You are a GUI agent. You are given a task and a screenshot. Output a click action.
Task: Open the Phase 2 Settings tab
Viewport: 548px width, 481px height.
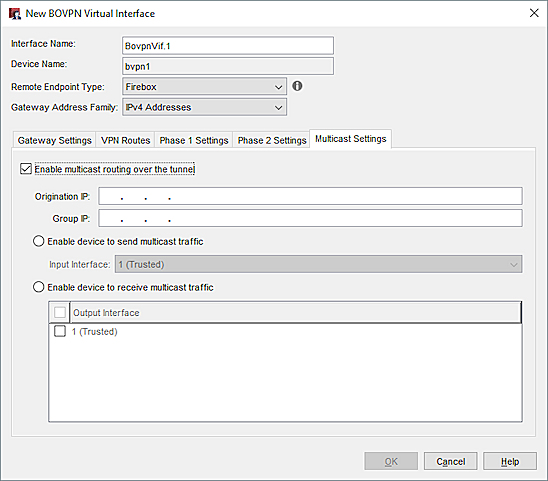pos(272,140)
